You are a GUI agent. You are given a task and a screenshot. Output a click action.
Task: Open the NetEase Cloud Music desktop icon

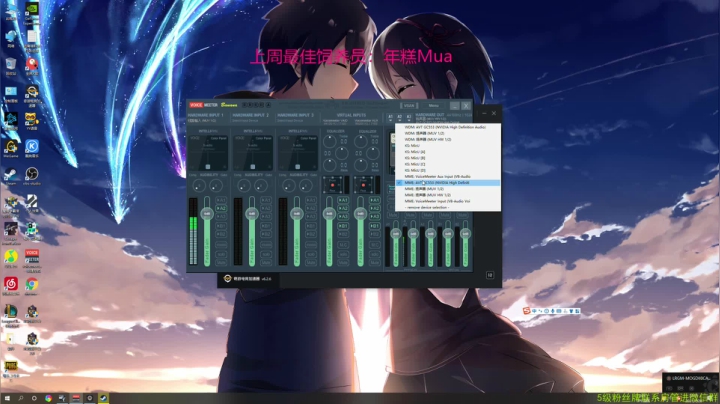point(11,286)
